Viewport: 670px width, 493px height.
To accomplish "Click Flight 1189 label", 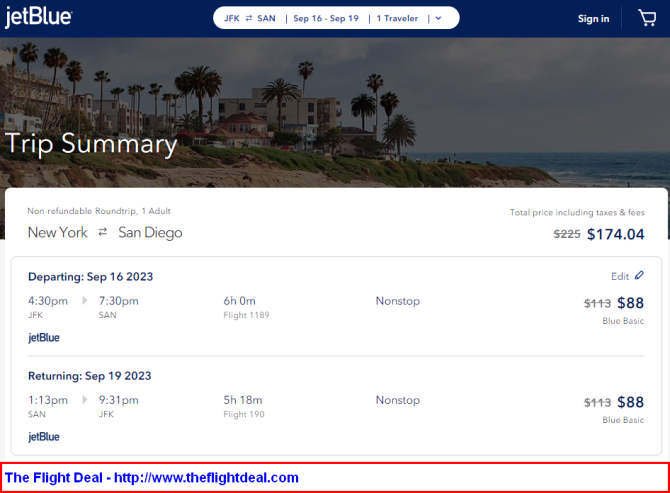I will pyautogui.click(x=246, y=315).
